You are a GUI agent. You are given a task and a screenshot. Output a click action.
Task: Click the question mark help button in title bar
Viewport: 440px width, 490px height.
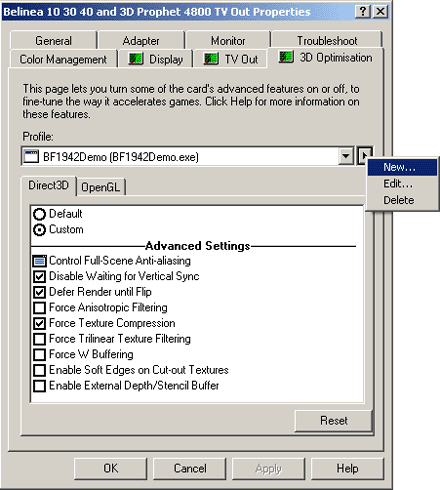[363, 12]
